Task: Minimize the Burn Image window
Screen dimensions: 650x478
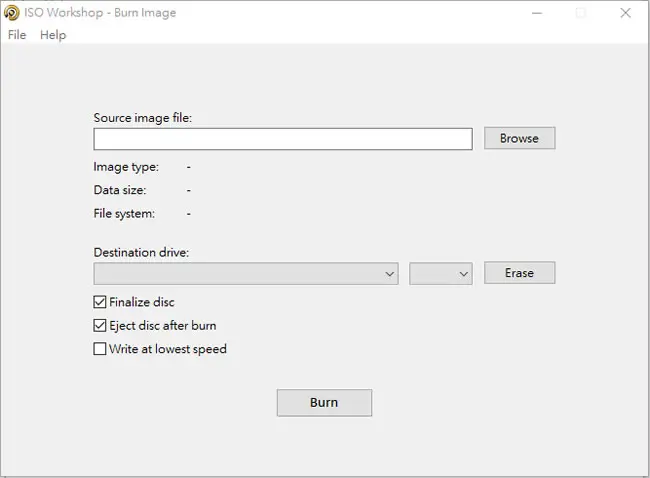Action: [537, 13]
